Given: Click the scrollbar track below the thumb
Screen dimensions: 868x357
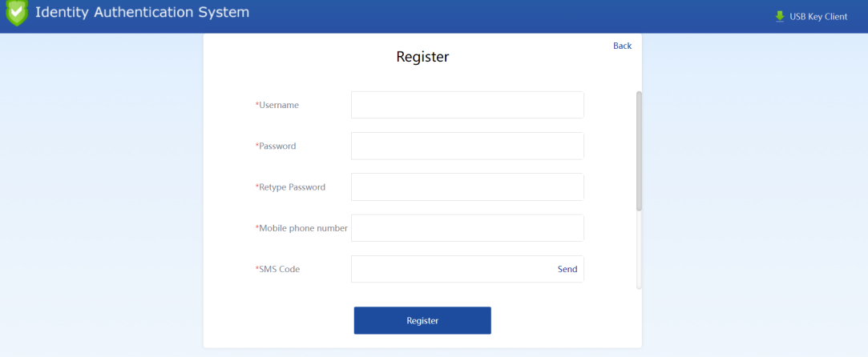Looking at the screenshot, I should 639,250.
